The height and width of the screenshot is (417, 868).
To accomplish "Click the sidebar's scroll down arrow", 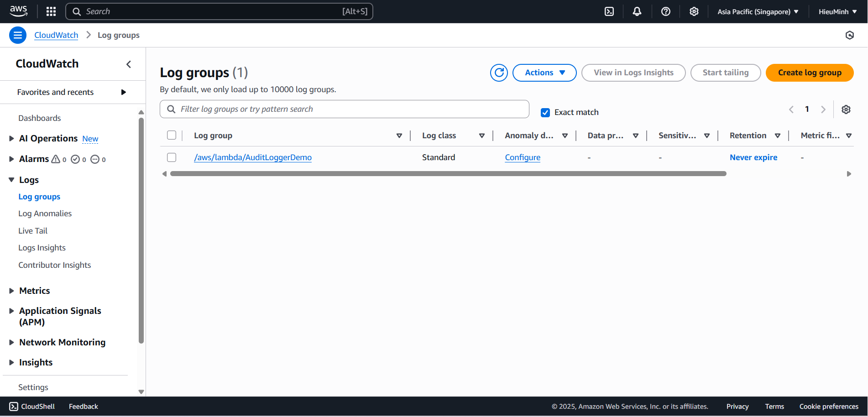I will click(141, 392).
